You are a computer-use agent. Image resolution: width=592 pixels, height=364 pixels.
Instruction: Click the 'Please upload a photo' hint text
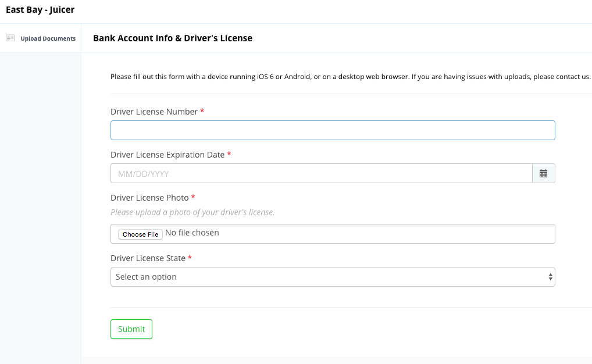(x=192, y=212)
